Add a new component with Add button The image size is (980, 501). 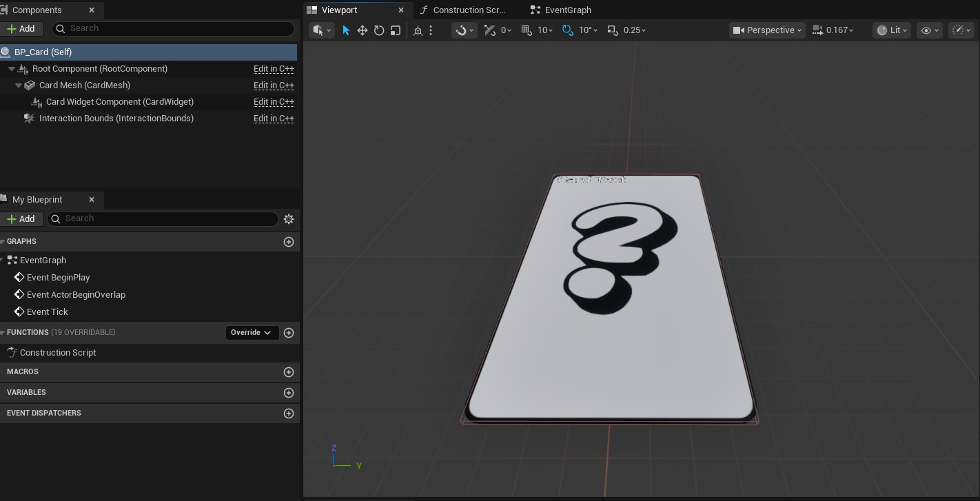22,29
